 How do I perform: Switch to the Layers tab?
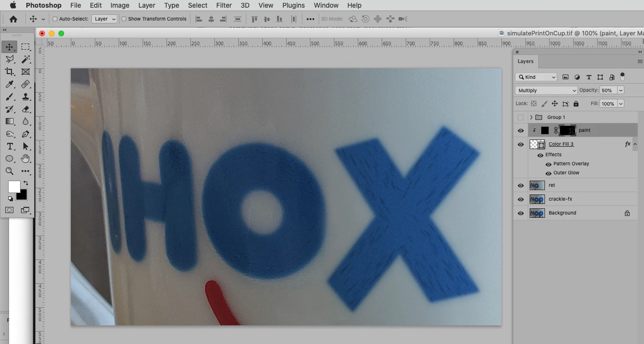click(525, 61)
